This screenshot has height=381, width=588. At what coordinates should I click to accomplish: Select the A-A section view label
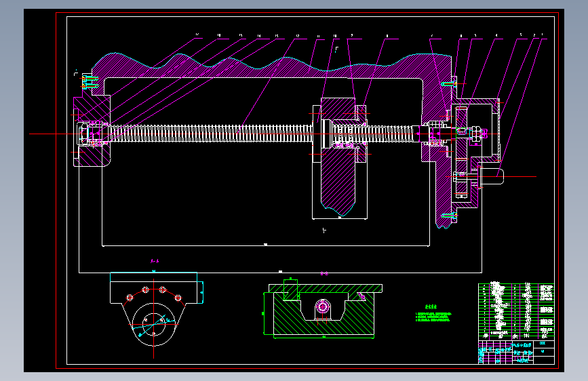click(x=155, y=261)
